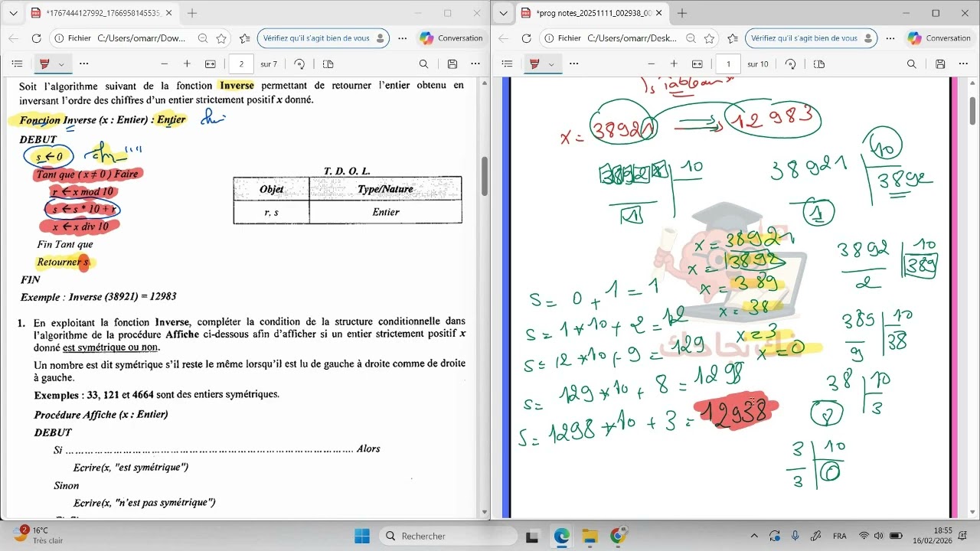Toggle page view in left PDF window

[x=328, y=64]
